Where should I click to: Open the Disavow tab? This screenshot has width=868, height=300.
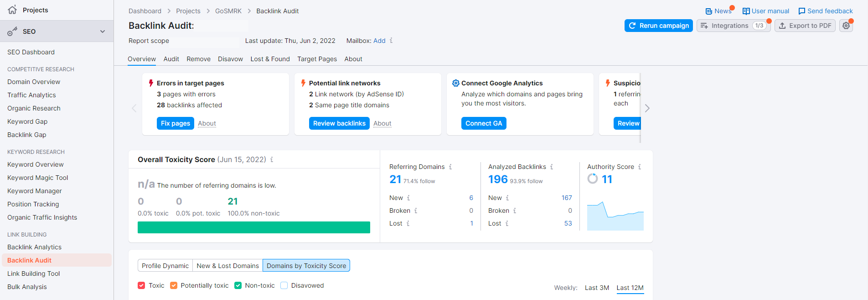coord(230,59)
